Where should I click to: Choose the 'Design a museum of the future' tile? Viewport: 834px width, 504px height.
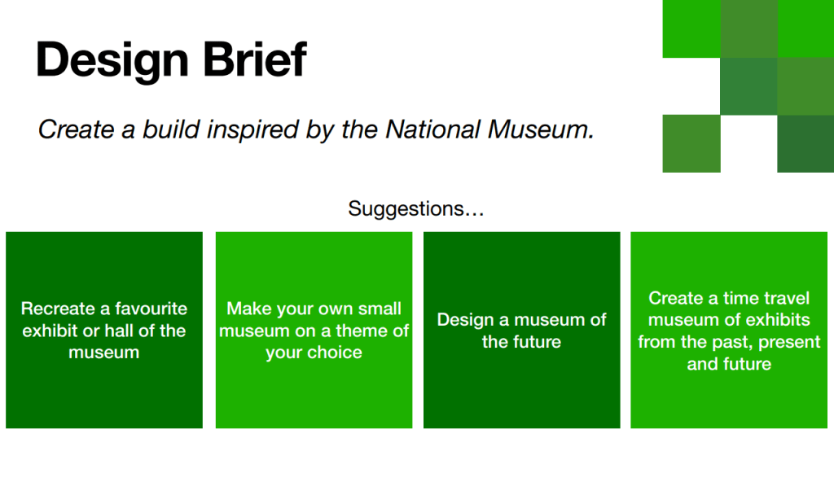click(521, 330)
